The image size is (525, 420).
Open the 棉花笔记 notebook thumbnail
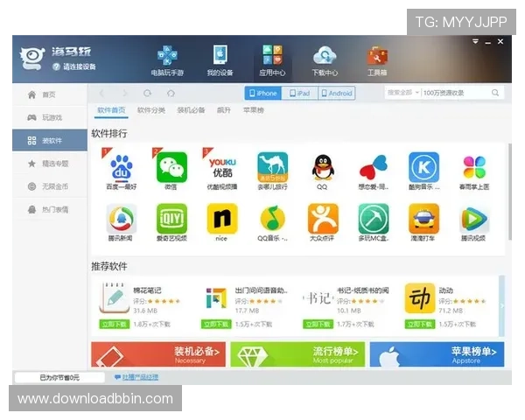[x=114, y=297]
